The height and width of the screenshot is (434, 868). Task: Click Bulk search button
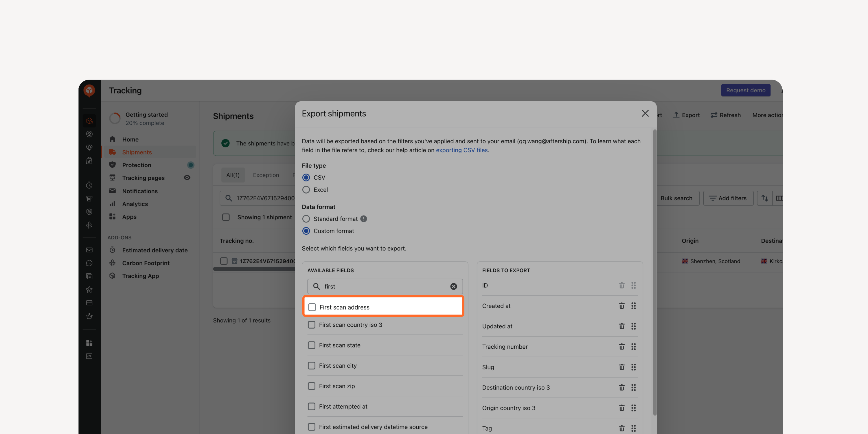(676, 198)
